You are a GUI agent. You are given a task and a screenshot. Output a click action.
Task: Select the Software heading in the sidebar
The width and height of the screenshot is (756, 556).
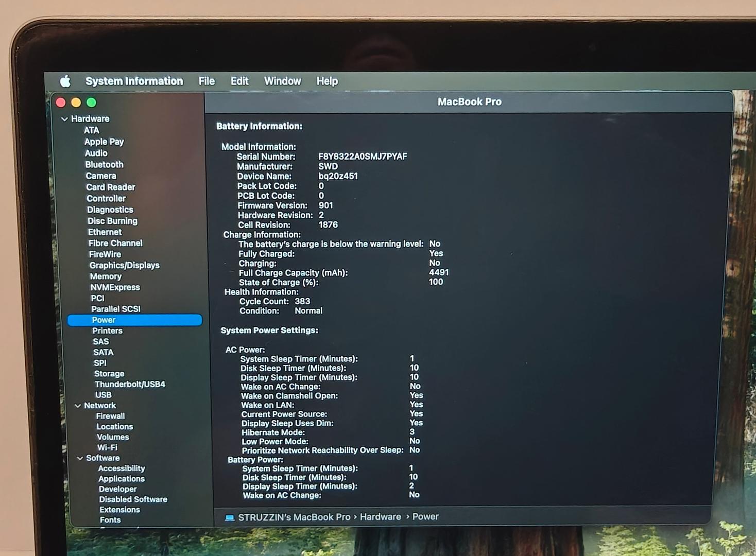(103, 458)
